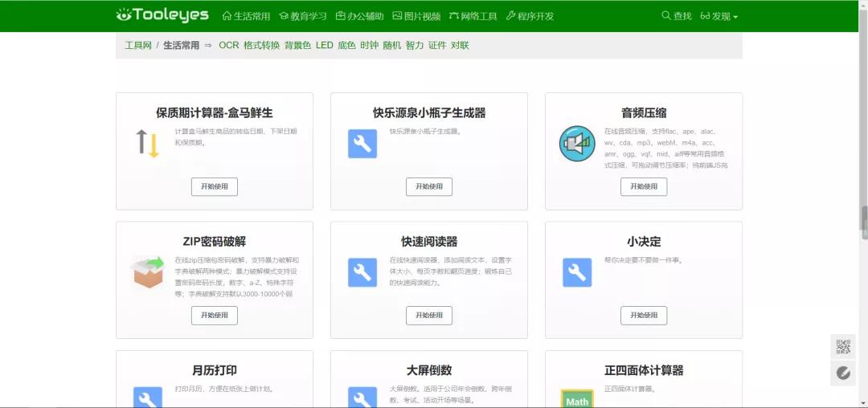Select the 证件 subcategory
This screenshot has width=868, height=408.
click(437, 45)
